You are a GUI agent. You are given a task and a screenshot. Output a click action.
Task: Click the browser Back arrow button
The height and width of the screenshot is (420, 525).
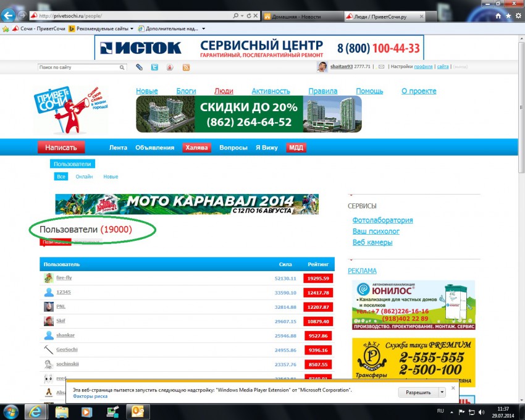click(9, 15)
